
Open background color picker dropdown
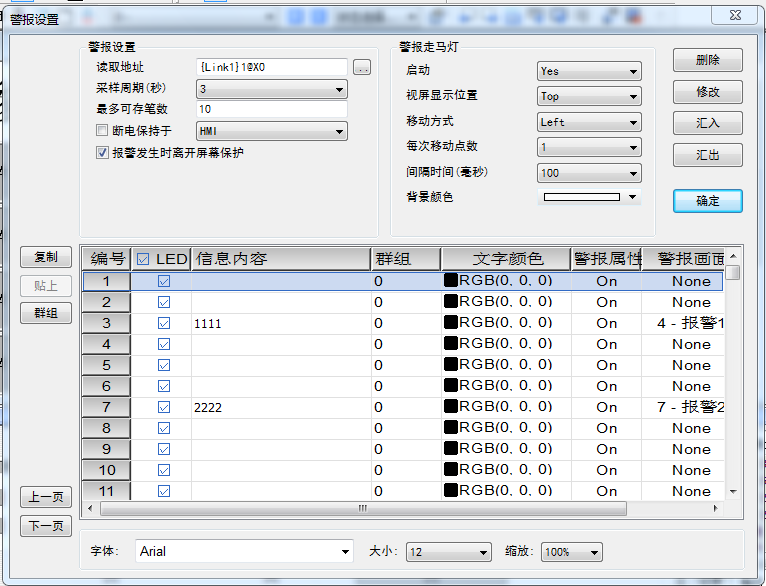click(x=632, y=197)
